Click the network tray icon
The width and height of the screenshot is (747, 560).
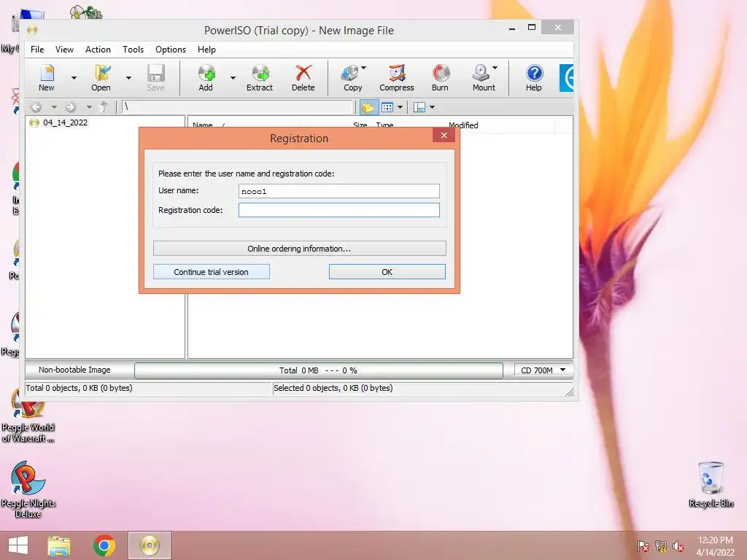[661, 546]
